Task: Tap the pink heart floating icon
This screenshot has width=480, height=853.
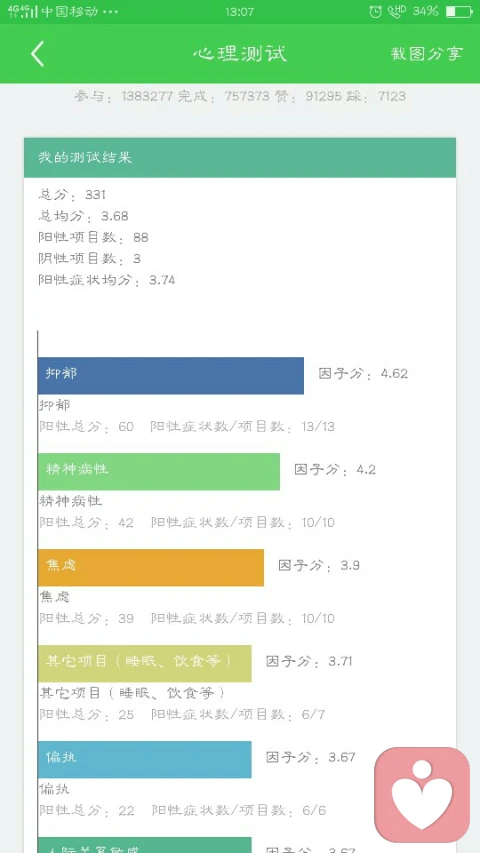Action: 422,795
